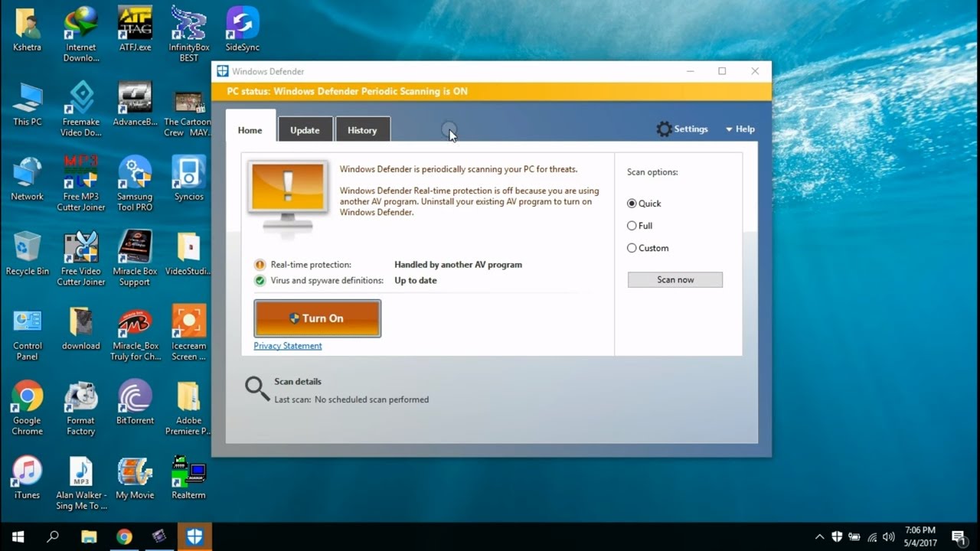Open the Privacy Statement link

click(288, 346)
